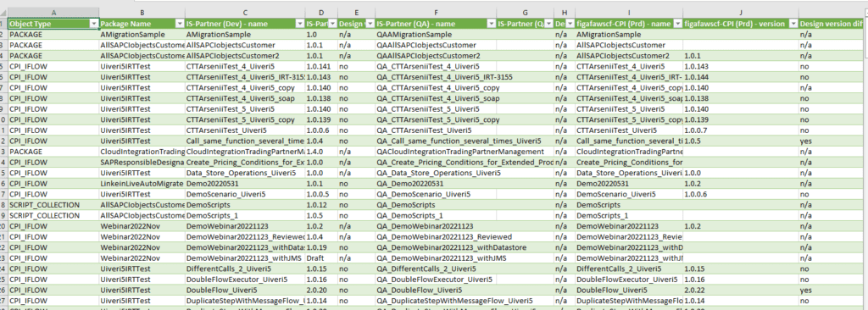Select cell QA_CTTArseniiTest_4_Uiveri5_soap
The height and width of the screenshot is (310, 868).
(x=436, y=98)
